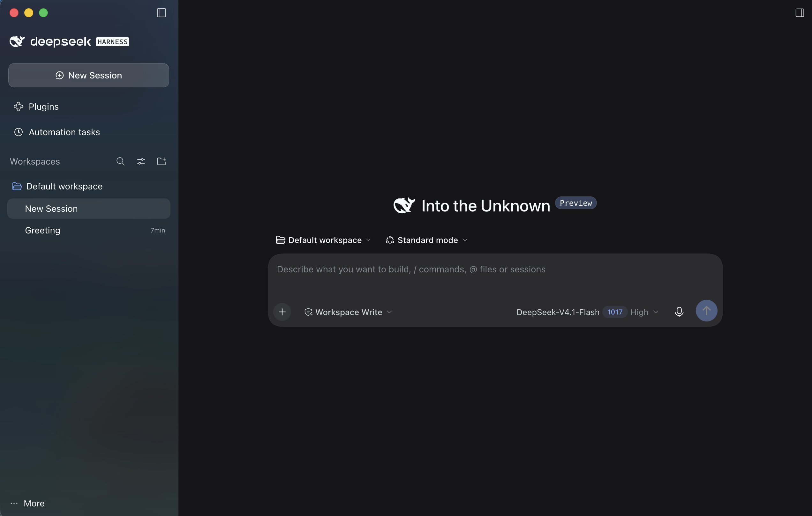The width and height of the screenshot is (812, 516).
Task: Add a new workspace folder icon
Action: [x=162, y=161]
